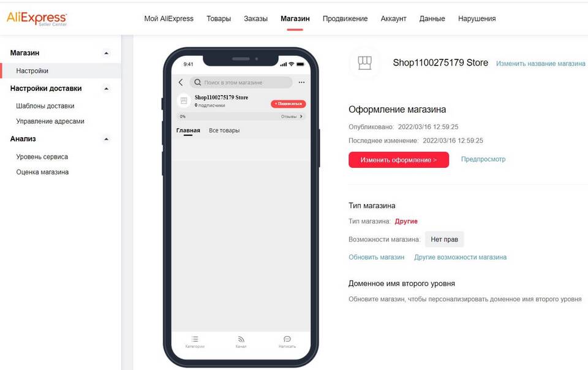
Task: Click the store avatar icon beside Shop1100275179 Store
Action: pyautogui.click(x=364, y=63)
